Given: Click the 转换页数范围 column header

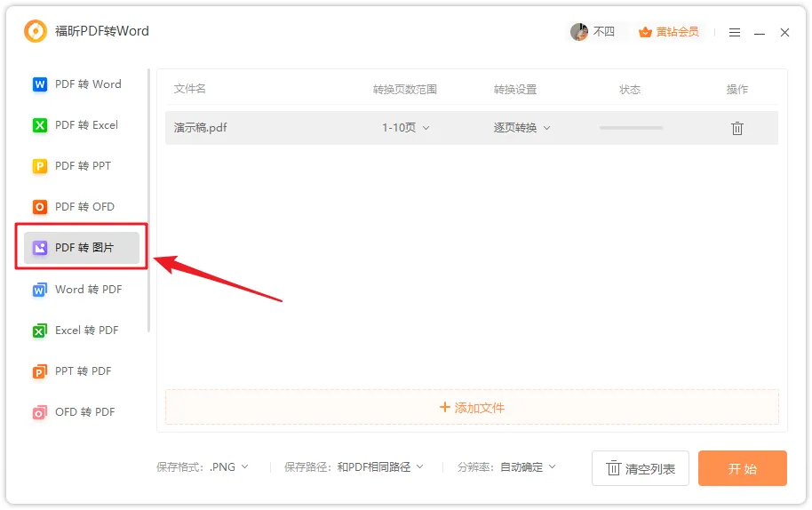Looking at the screenshot, I should (x=405, y=89).
